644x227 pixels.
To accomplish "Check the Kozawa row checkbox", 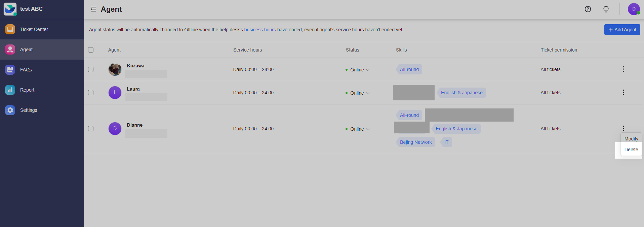I will (x=91, y=69).
